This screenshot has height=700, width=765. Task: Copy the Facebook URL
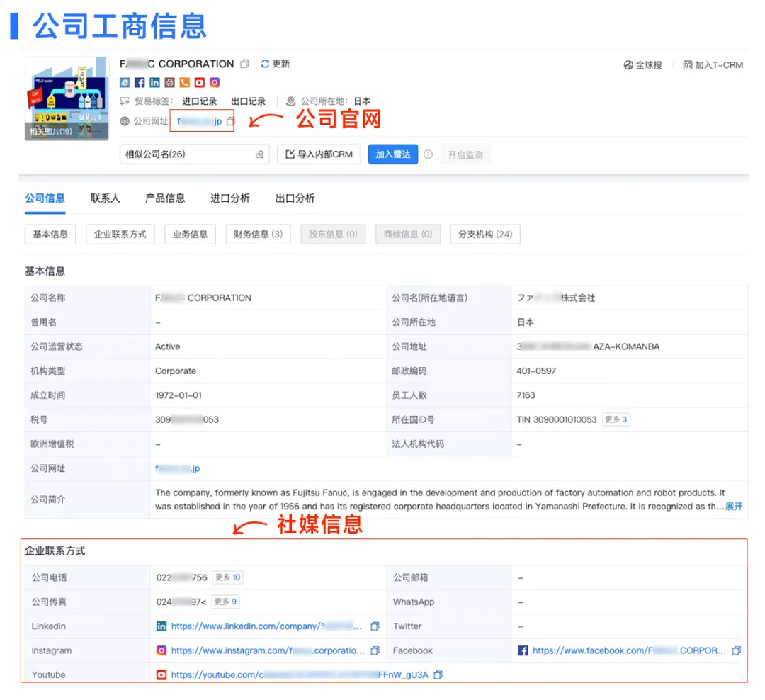pyautogui.click(x=737, y=650)
